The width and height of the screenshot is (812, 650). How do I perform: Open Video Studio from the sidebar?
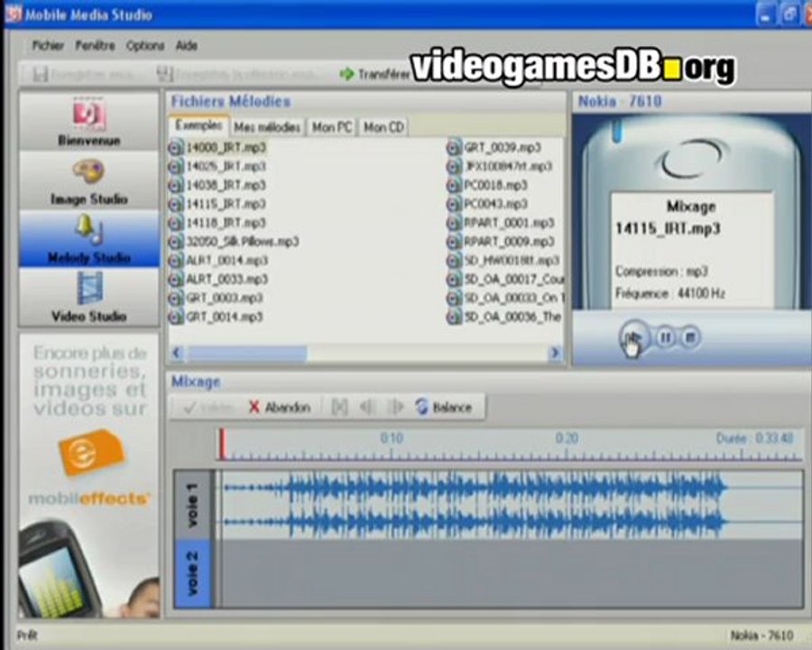pyautogui.click(x=89, y=298)
